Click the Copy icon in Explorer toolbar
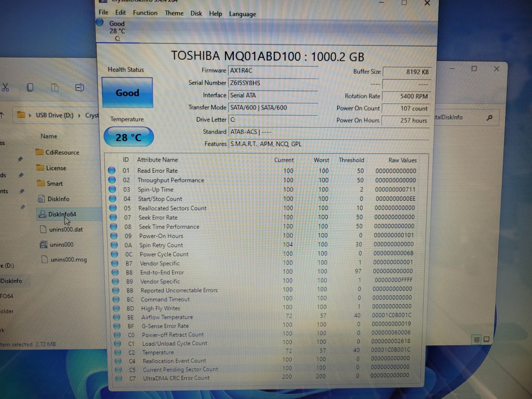 coord(30,87)
